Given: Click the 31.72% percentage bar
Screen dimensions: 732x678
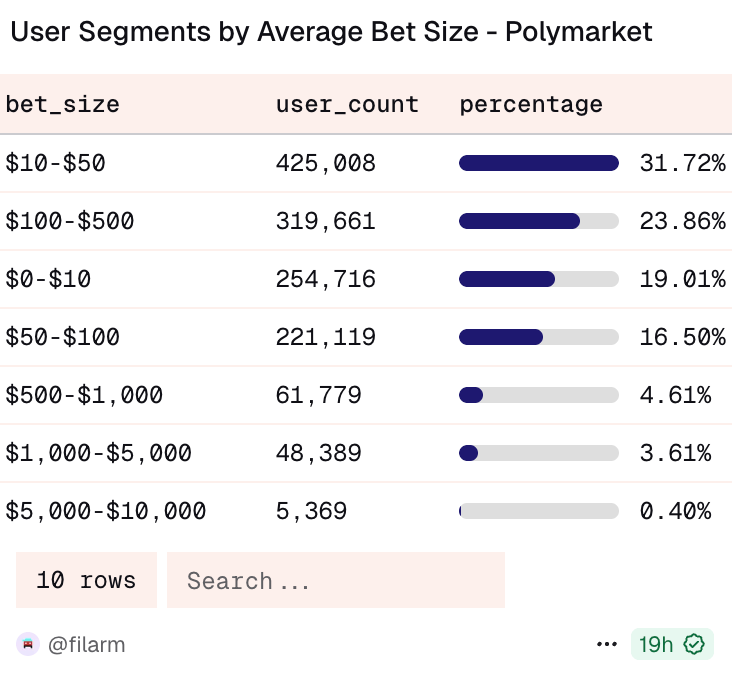Looking at the screenshot, I should click(539, 163).
